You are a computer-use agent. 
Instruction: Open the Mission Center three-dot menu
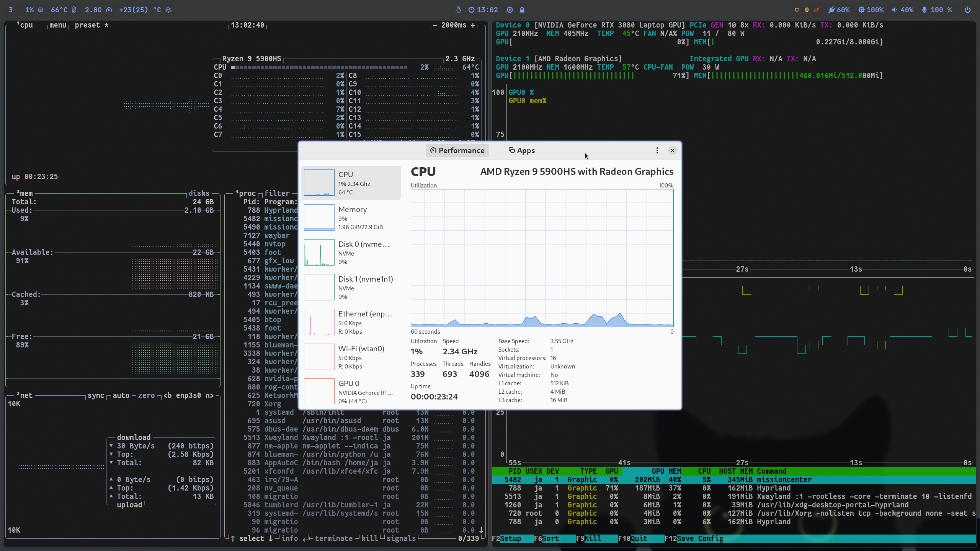pos(657,150)
